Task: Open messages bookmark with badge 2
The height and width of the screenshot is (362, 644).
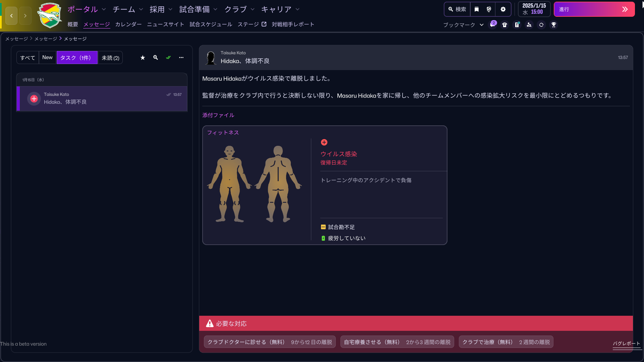Action: click(492, 25)
